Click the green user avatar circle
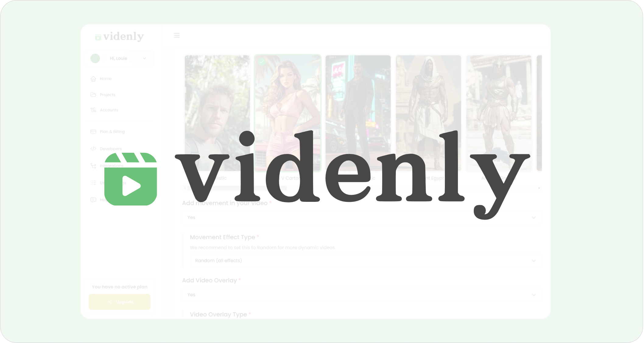This screenshot has width=644, height=343. [95, 58]
